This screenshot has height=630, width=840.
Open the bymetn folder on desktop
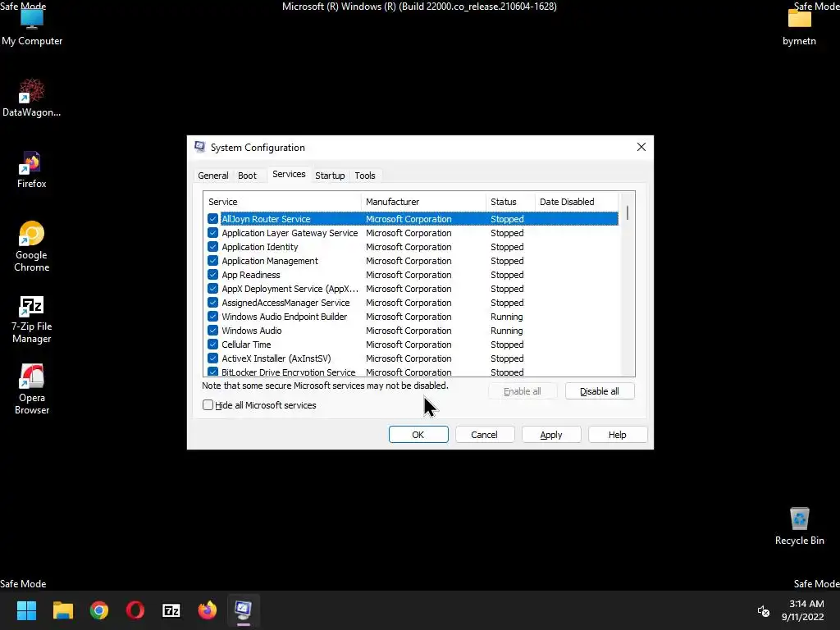click(x=799, y=27)
